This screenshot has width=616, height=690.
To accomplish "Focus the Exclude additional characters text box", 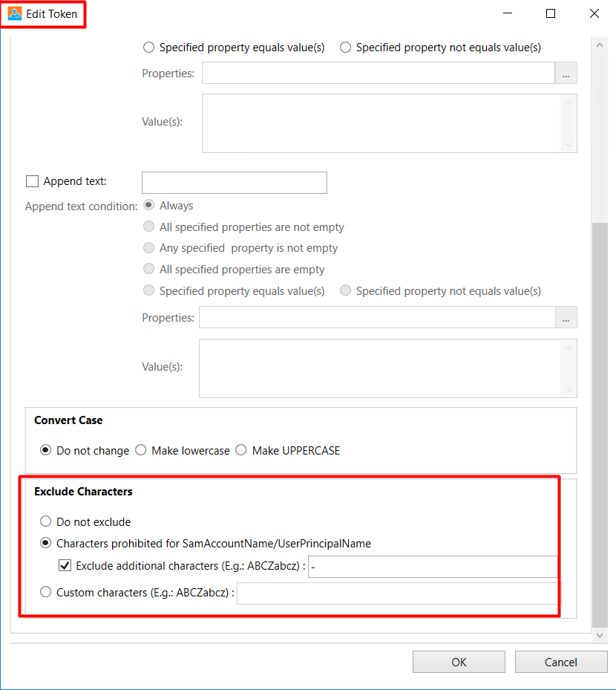I will click(x=433, y=567).
